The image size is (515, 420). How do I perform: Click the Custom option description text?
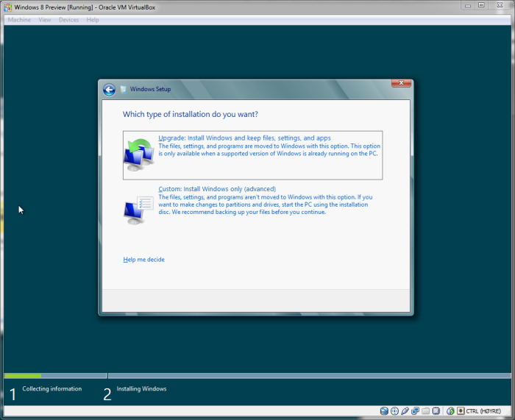(266, 204)
